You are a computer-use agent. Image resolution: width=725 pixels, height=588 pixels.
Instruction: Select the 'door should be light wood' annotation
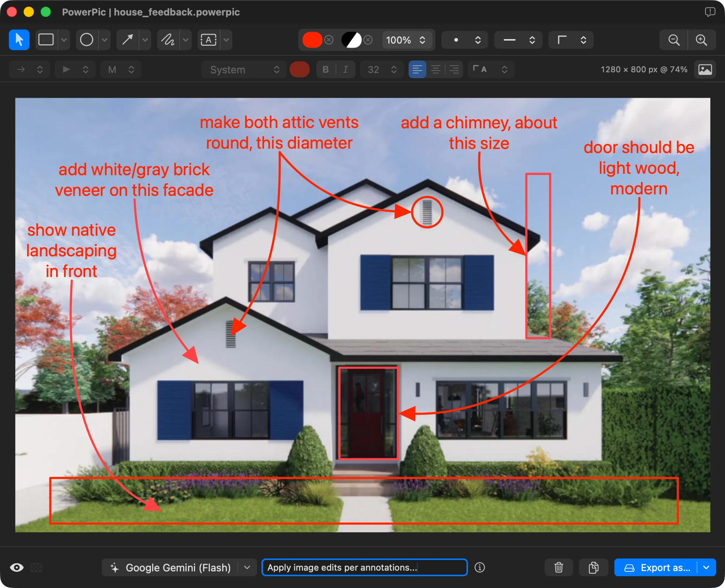tap(639, 168)
